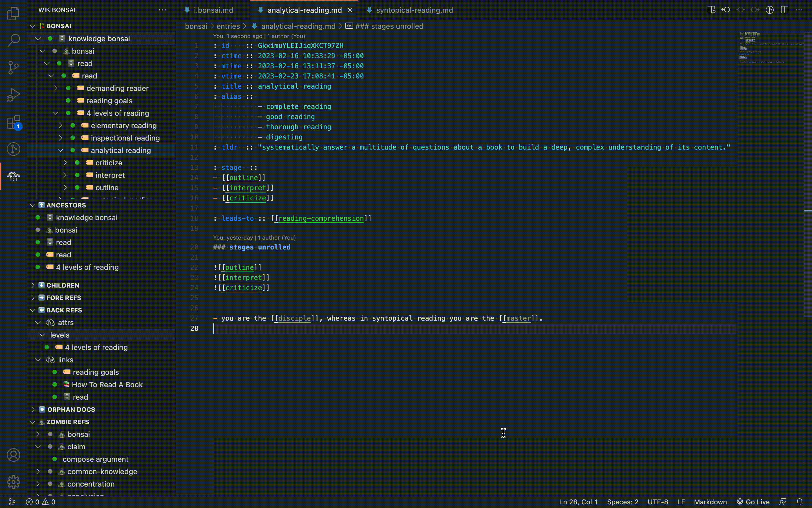Click the editor minimap
This screenshot has width=812, height=508.
(771, 48)
